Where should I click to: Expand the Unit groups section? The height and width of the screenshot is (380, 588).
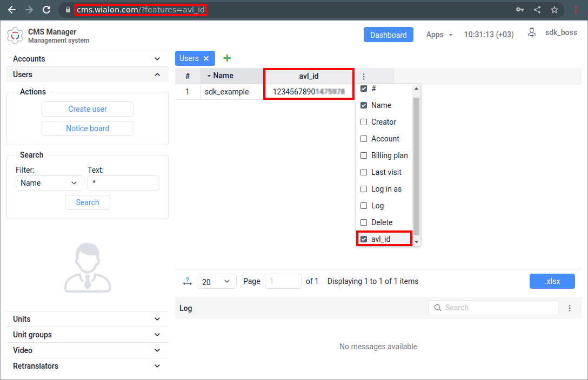pyautogui.click(x=88, y=335)
